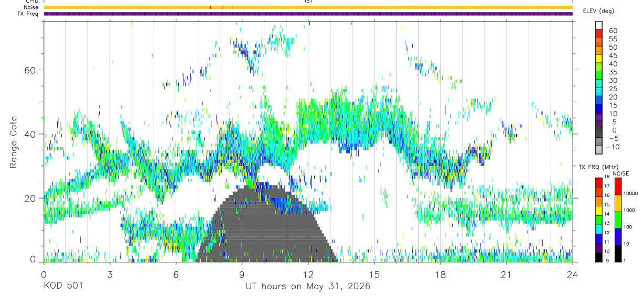644x297 pixels.
Task: Click the y-axis tick label '20'
Action: [30, 198]
